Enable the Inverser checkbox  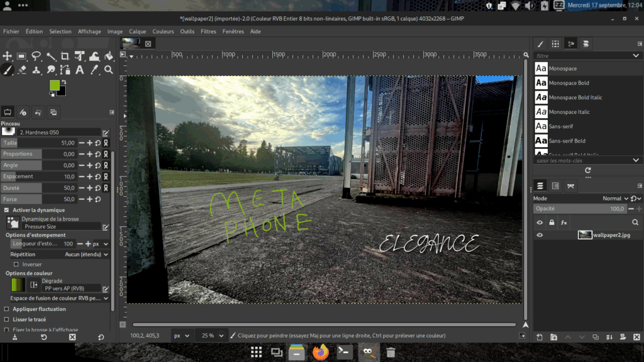[x=16, y=265]
